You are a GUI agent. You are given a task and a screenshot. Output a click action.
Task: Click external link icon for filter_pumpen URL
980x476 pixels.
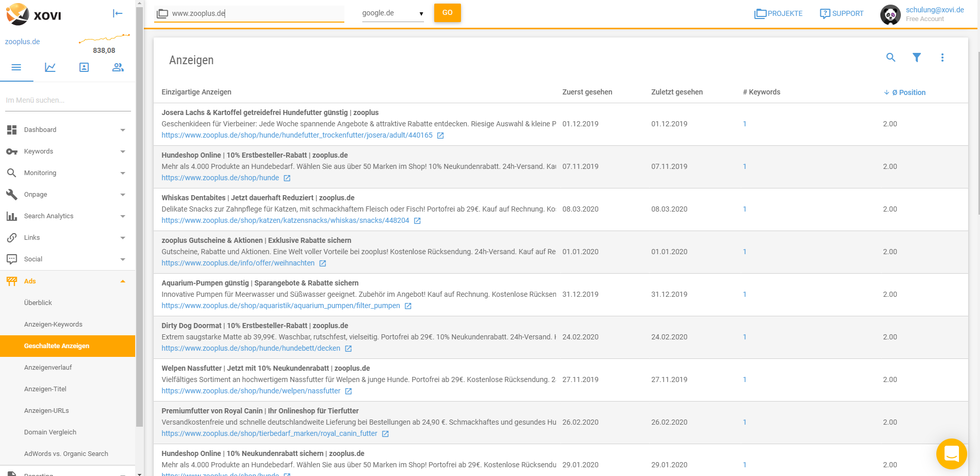(x=408, y=306)
